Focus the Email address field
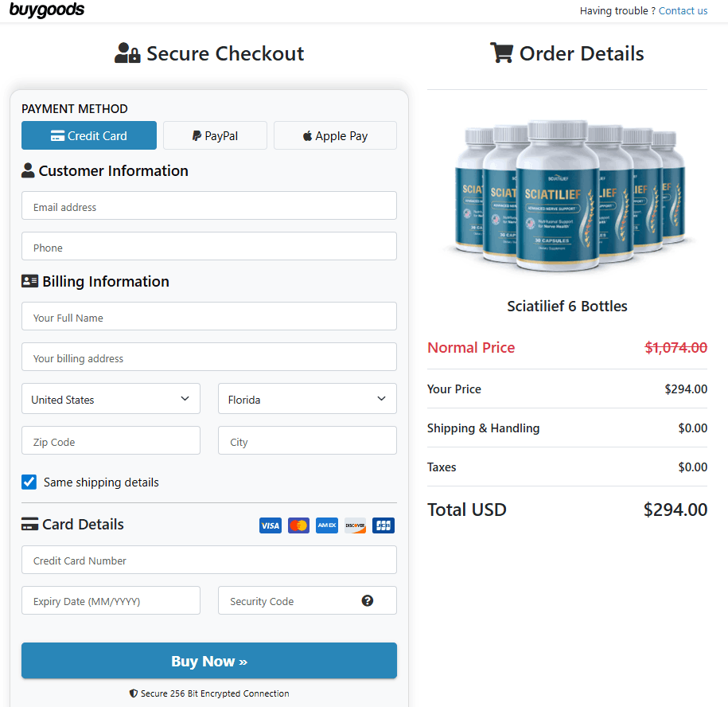 [208, 205]
